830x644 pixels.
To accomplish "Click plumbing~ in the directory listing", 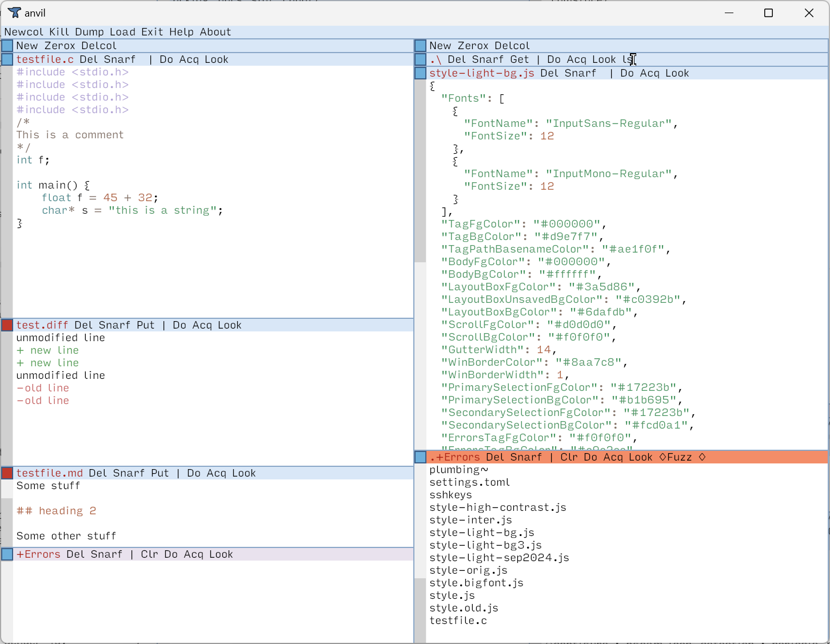I will (x=458, y=470).
